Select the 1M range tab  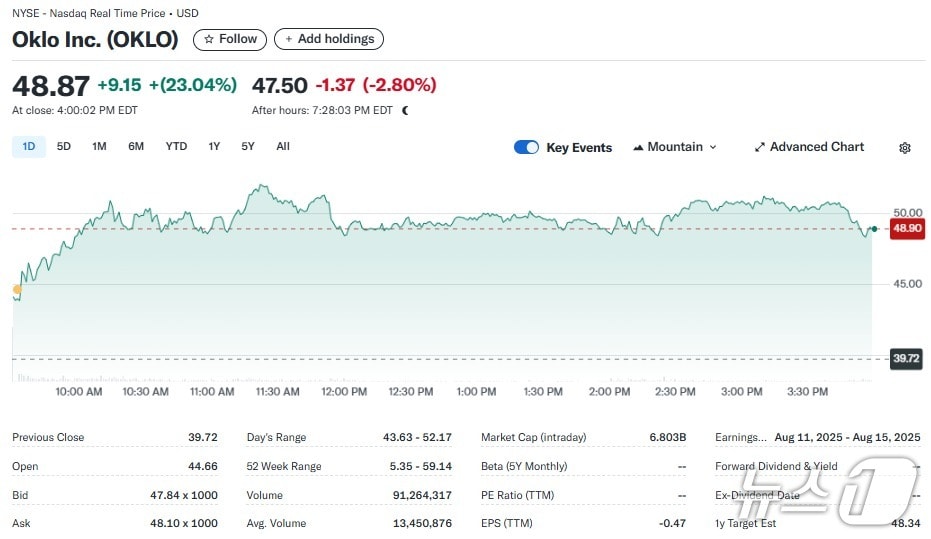point(99,146)
